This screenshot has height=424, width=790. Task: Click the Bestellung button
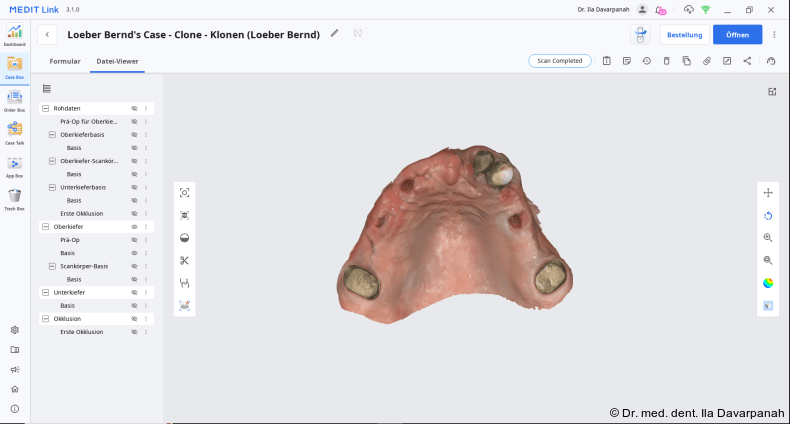(685, 34)
